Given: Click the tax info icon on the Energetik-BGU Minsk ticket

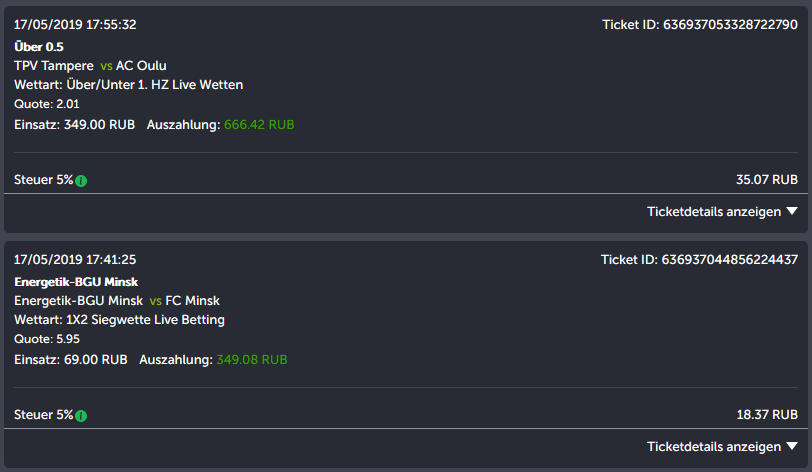Looking at the screenshot, I should tap(81, 416).
